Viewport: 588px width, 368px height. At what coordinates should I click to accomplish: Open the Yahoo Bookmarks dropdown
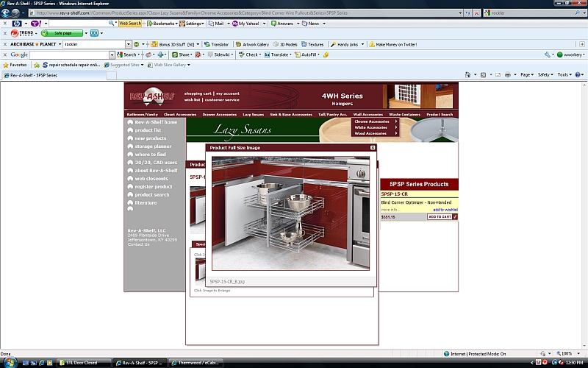point(162,24)
